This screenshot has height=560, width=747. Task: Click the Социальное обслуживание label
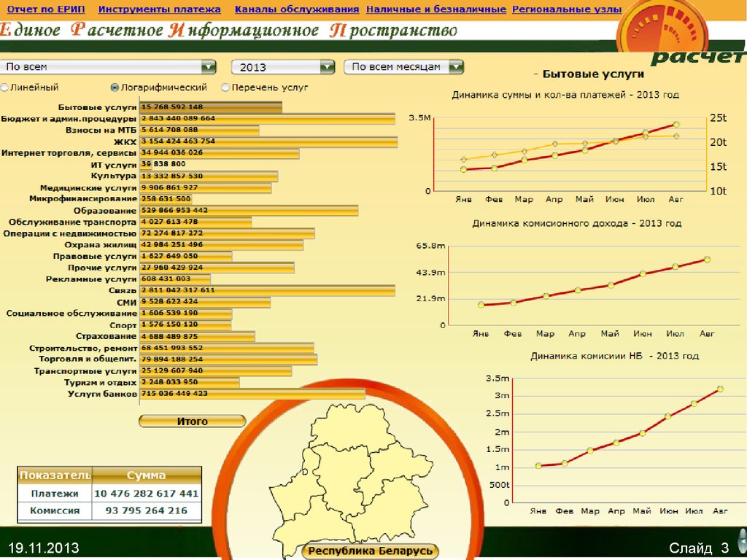[71, 314]
